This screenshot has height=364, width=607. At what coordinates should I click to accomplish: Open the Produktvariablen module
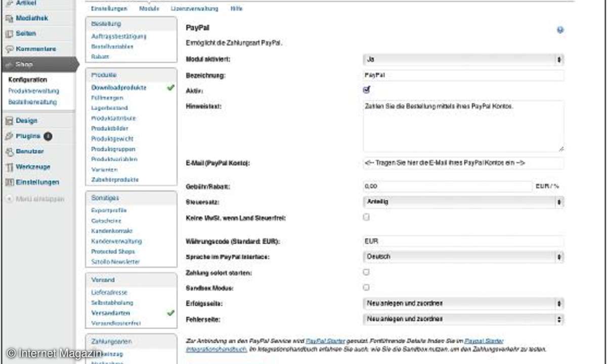pyautogui.click(x=114, y=159)
